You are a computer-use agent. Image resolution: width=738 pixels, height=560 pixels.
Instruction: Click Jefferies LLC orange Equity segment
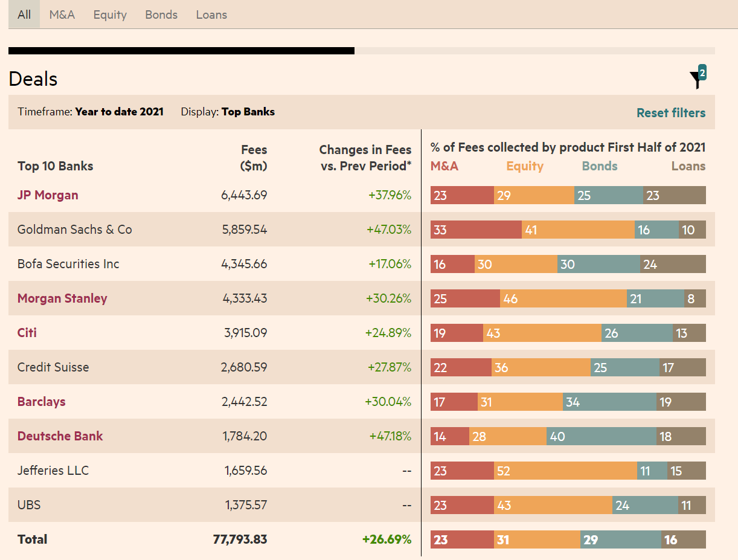[x=565, y=471]
